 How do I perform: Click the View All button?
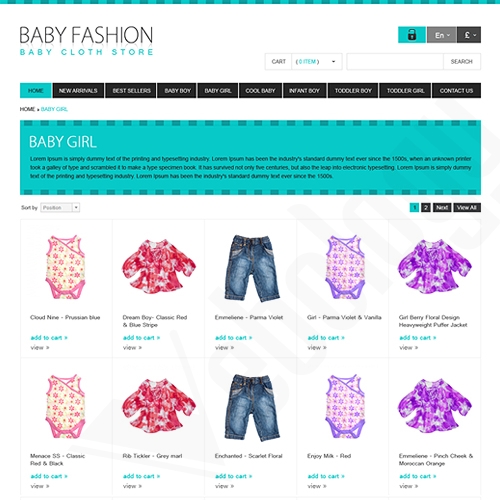pos(467,208)
